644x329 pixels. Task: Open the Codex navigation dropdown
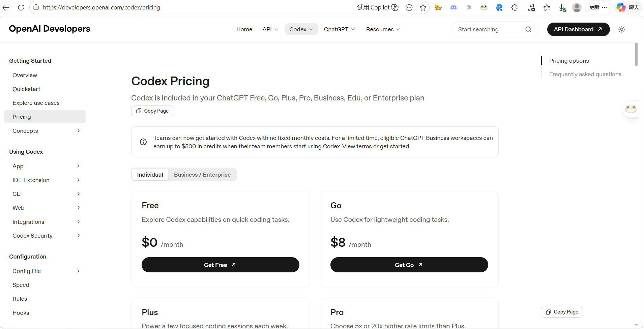[301, 29]
